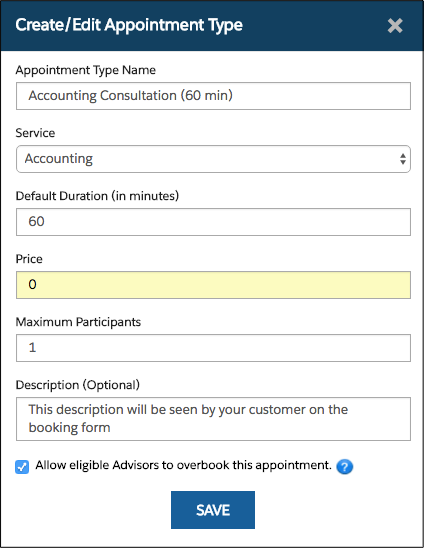Click the 'Service' field label
The image size is (424, 548).
tap(35, 133)
